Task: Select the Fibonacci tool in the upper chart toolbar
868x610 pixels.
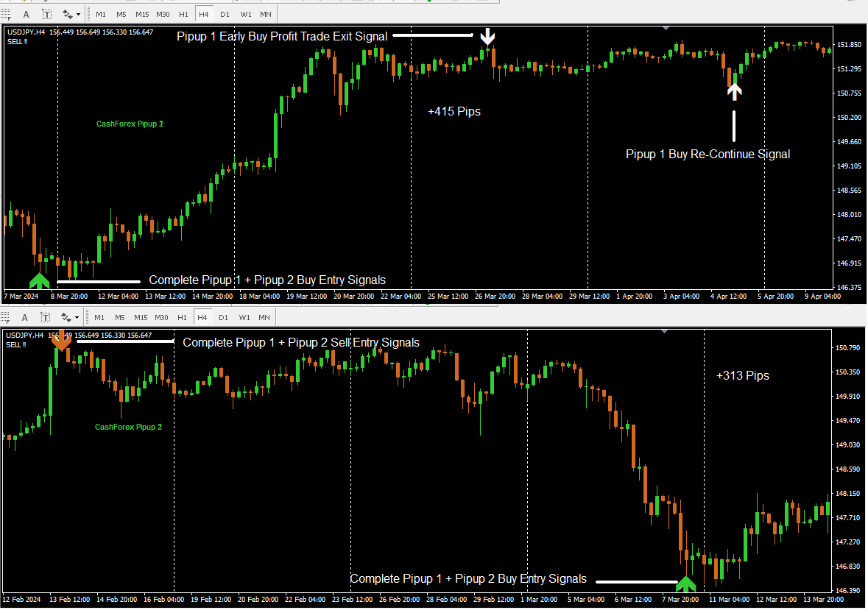Action: (x=5, y=14)
